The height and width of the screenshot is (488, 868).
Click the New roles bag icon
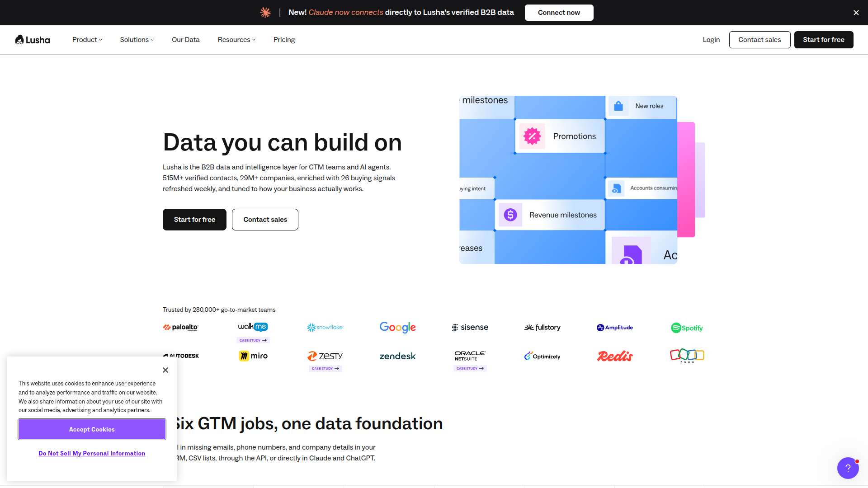[618, 106]
